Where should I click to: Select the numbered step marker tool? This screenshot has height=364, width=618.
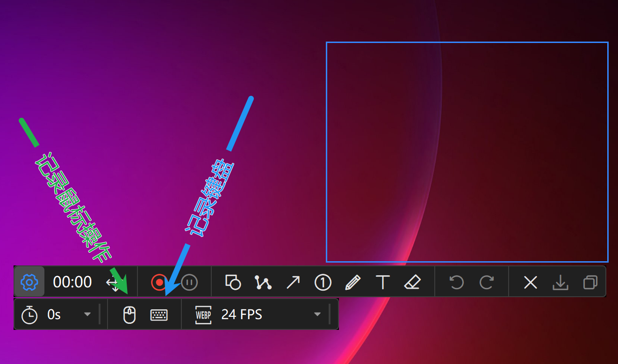[323, 282]
